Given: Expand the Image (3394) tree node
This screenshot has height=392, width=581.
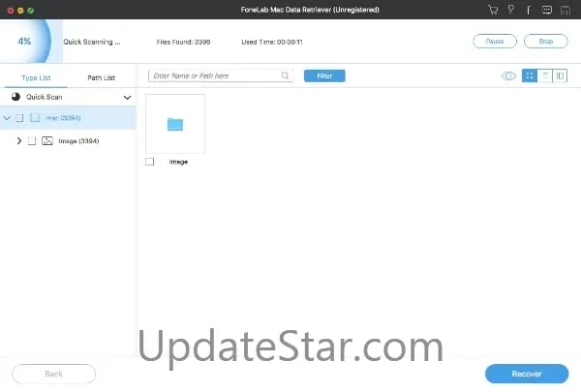Looking at the screenshot, I should coord(19,140).
